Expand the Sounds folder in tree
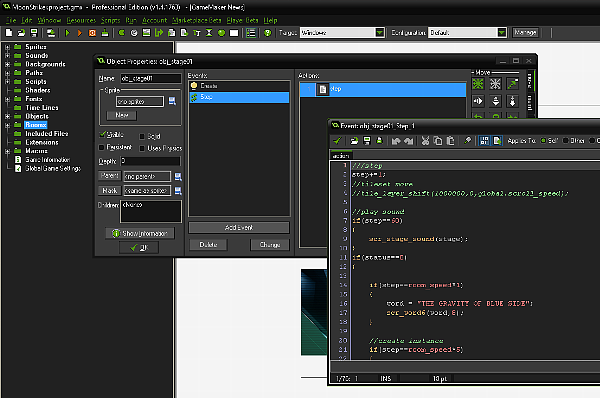This screenshot has width=600, height=398. click(x=7, y=56)
